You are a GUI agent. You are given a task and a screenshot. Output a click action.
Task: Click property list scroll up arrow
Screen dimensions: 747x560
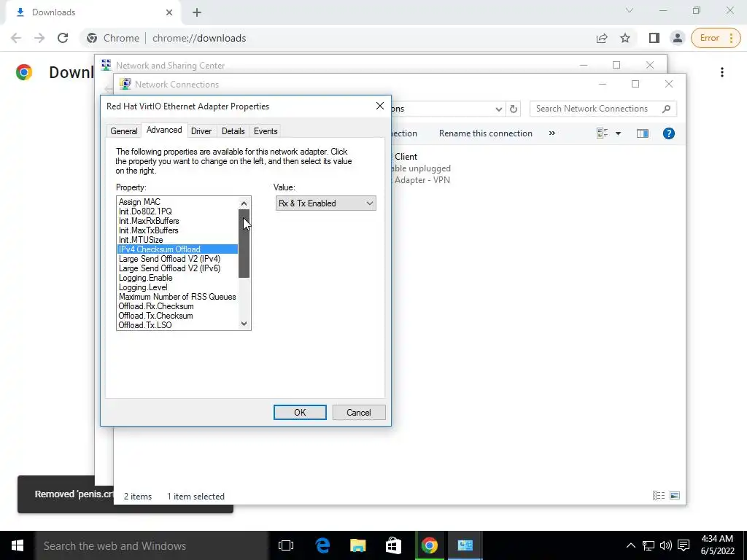[x=244, y=203]
